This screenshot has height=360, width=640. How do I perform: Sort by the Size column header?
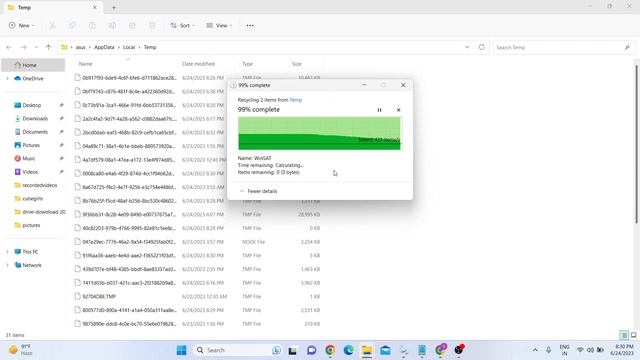pos(297,64)
